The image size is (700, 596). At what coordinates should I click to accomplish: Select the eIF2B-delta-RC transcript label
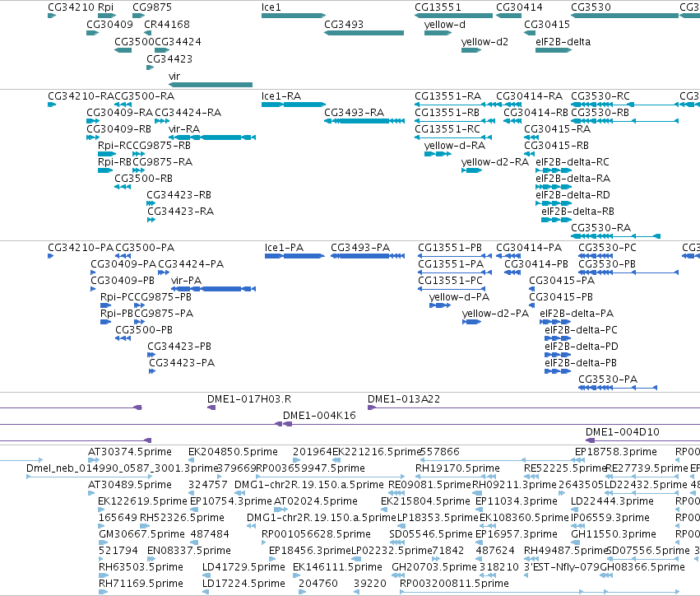pyautogui.click(x=573, y=162)
